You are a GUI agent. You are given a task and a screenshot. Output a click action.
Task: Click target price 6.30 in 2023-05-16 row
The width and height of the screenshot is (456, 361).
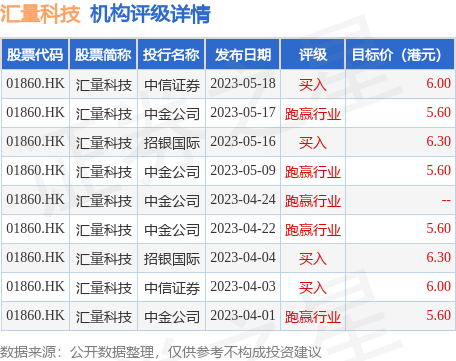(438, 141)
